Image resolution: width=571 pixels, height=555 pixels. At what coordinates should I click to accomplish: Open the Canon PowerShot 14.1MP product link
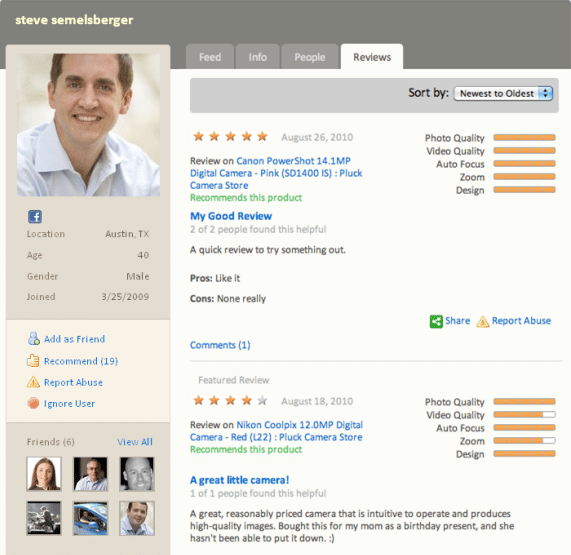276,173
